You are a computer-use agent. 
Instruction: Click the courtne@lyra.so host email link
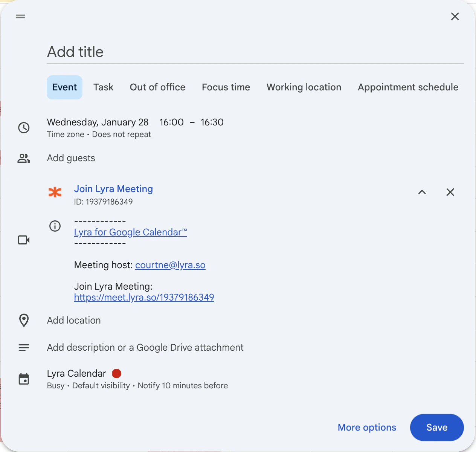[x=170, y=265]
